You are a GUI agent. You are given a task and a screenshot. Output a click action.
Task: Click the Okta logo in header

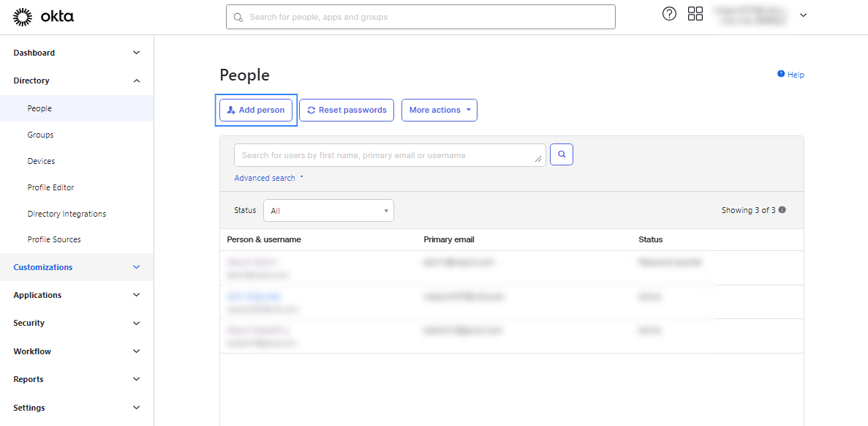point(44,16)
